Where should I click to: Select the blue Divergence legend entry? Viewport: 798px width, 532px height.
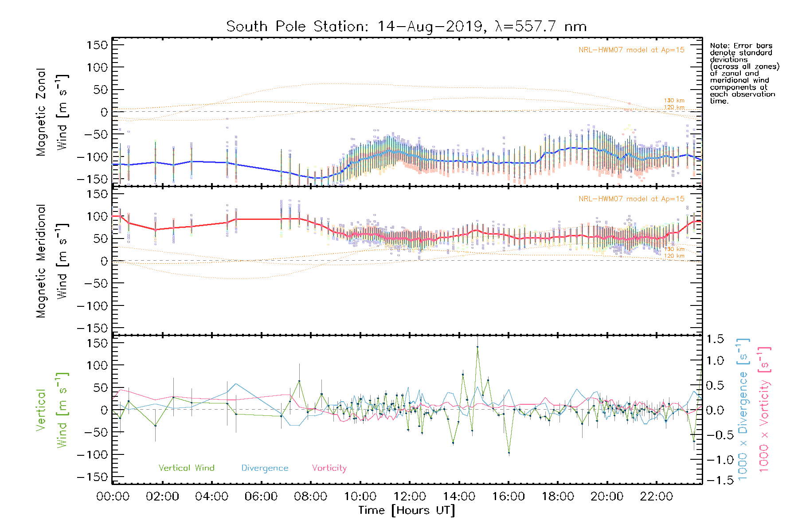tap(265, 468)
